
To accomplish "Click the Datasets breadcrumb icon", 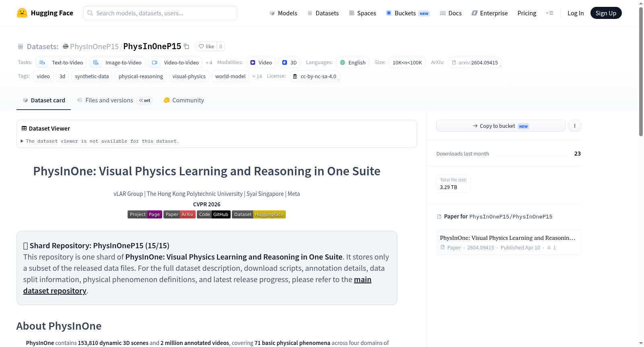I will click(x=21, y=46).
